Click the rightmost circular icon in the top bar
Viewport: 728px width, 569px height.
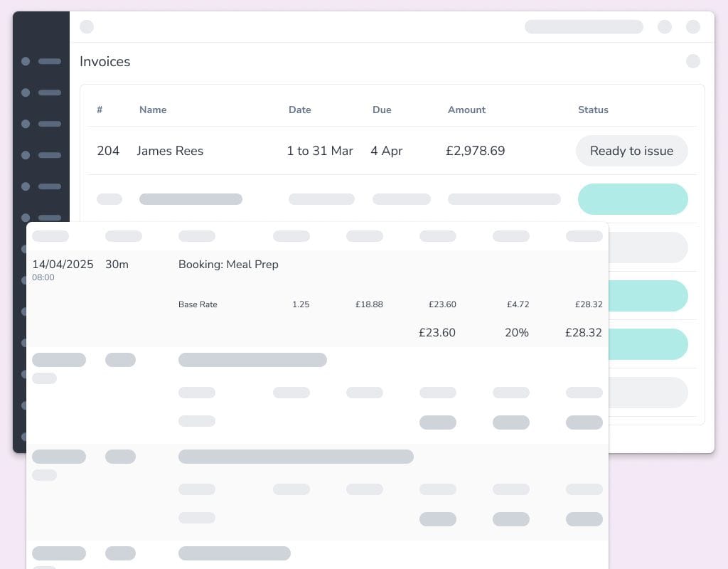(x=693, y=27)
